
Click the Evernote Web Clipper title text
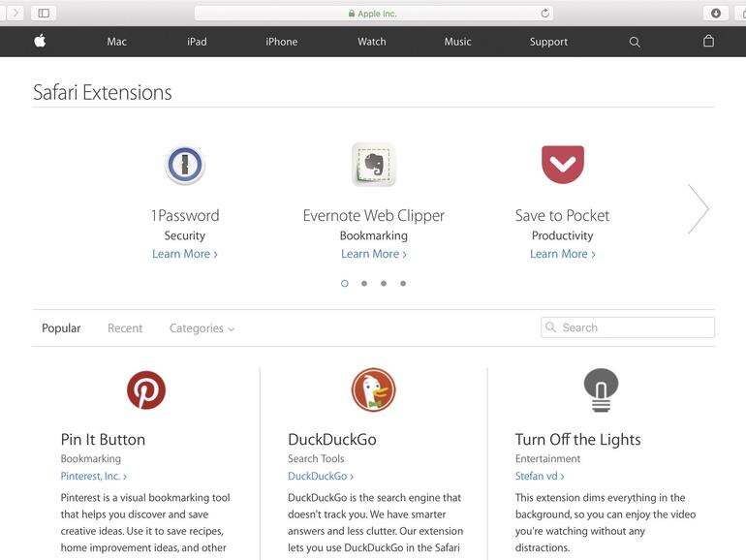(373, 216)
